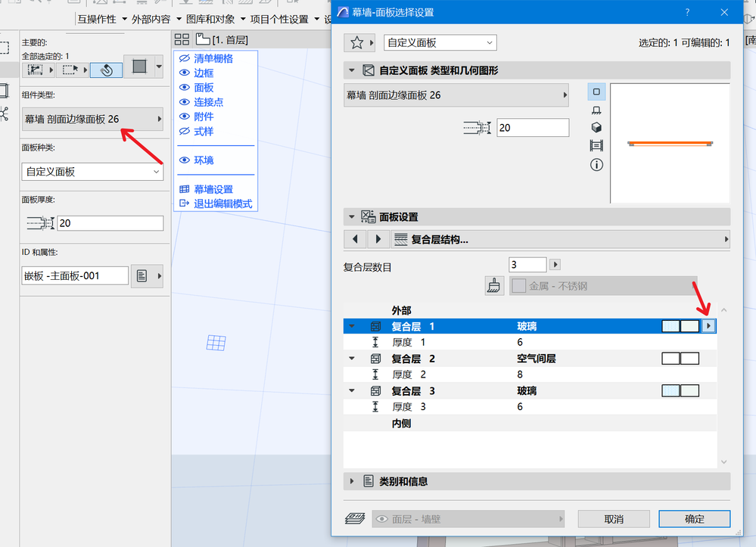Click the 厚度 3 dimension icon
The image size is (756, 547).
click(x=375, y=407)
